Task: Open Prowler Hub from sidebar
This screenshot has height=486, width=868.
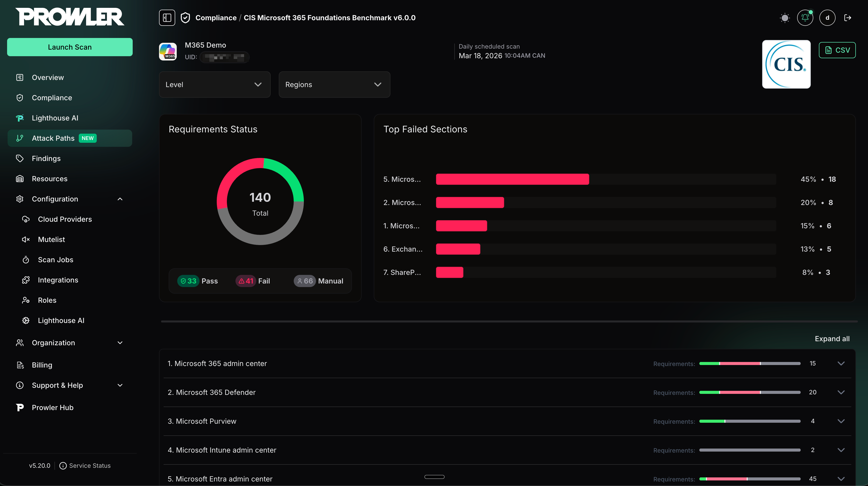Action: 53,408
